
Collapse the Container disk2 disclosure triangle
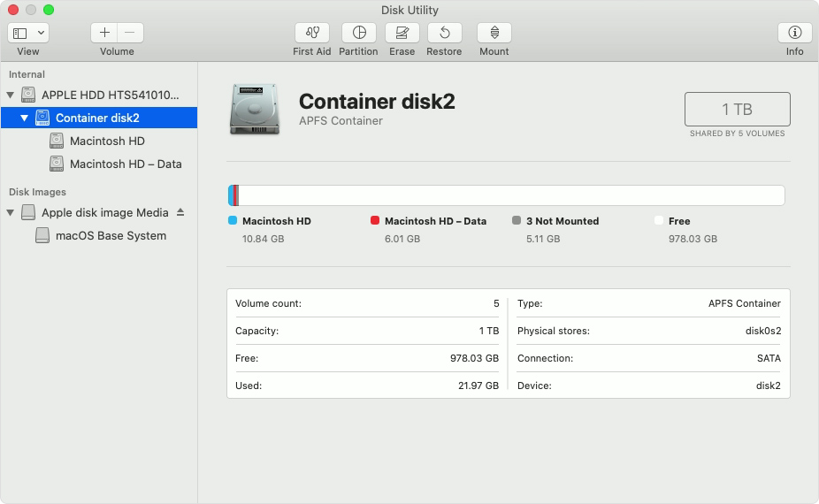point(24,118)
